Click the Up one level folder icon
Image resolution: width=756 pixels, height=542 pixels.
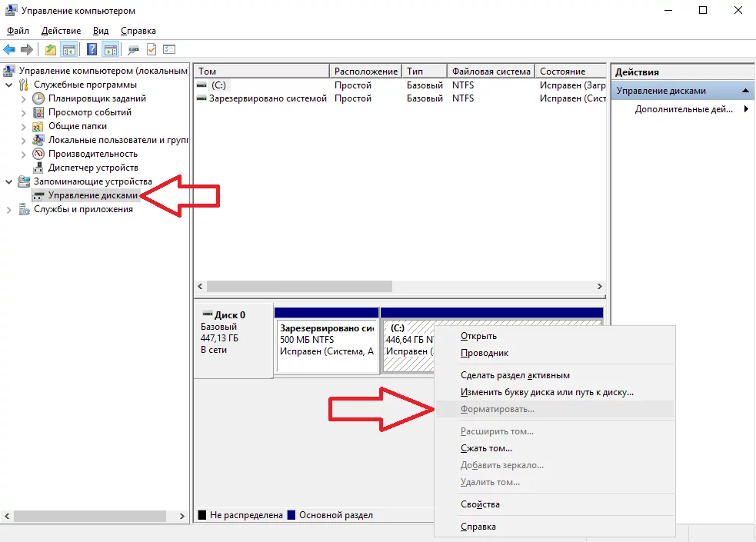coord(51,49)
